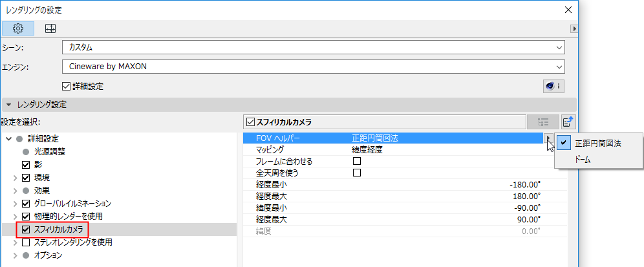
Task: Click the 緯度最小 value -90.00°
Action: 528,208
